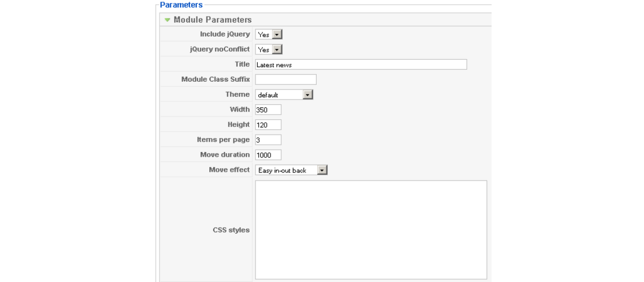Collapse the Module Parameters green arrow
The height and width of the screenshot is (282, 644).
(167, 20)
